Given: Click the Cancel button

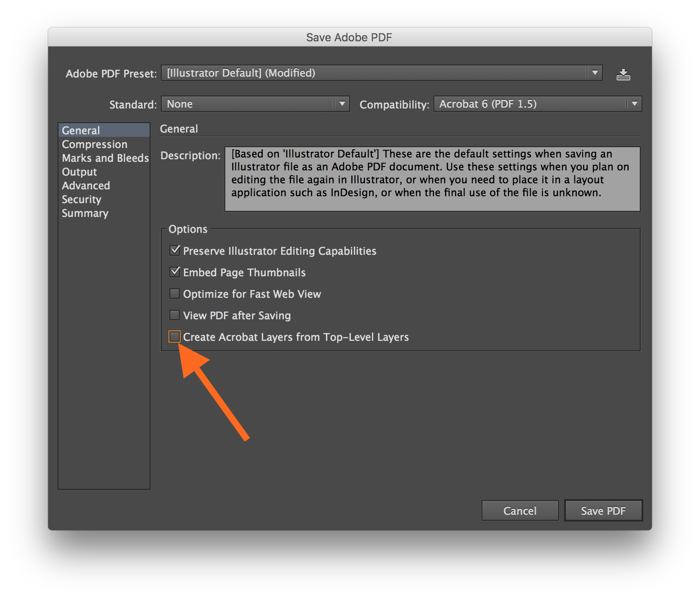Looking at the screenshot, I should [x=520, y=511].
